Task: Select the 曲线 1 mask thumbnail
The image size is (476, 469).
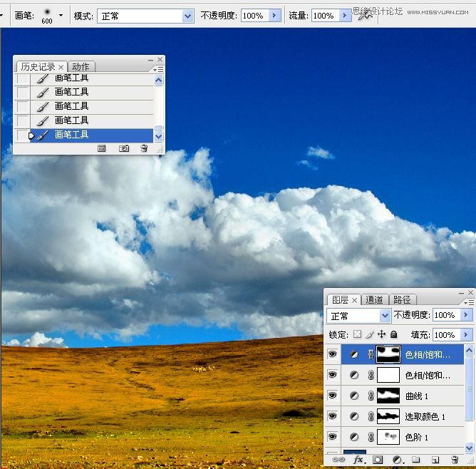Action: (x=388, y=396)
